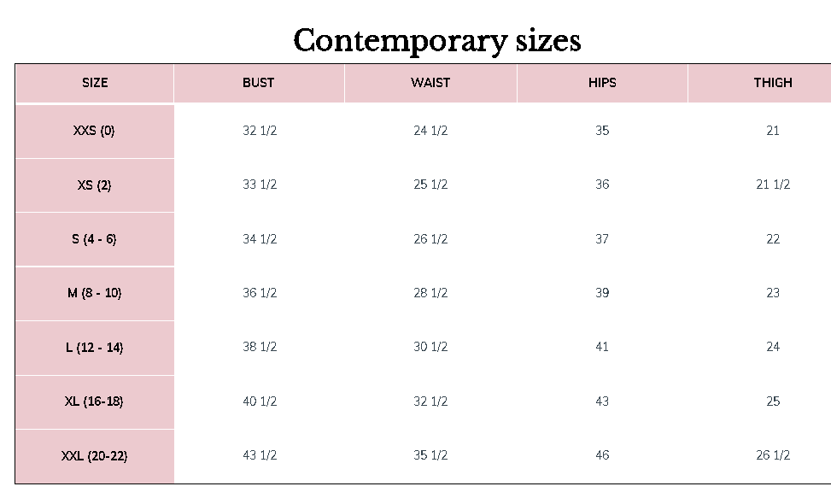Image resolution: width=831 pixels, height=504 pixels.
Task: Click the HIPS column header
Action: (x=602, y=83)
